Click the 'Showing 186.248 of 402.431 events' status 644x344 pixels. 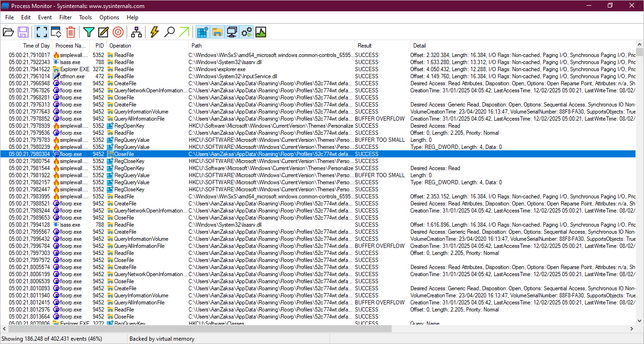coord(51,339)
